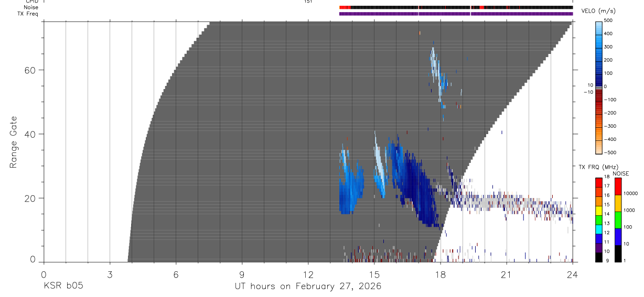Click the 18 label in TX FRQ legend
Screen dimensions: 644x297
[607, 177]
